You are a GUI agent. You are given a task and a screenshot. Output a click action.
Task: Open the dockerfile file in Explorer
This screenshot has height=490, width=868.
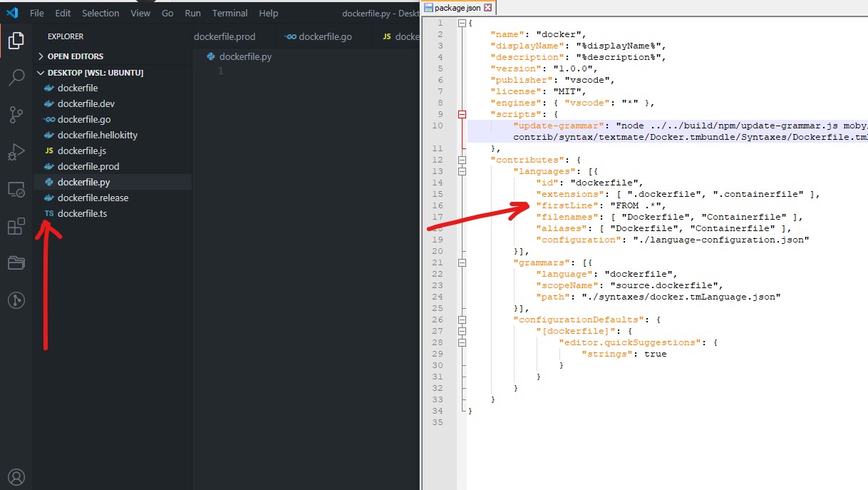pos(113,88)
